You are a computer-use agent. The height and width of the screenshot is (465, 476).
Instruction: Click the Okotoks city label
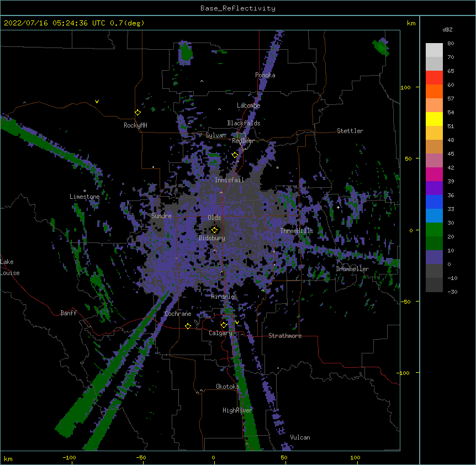(228, 387)
